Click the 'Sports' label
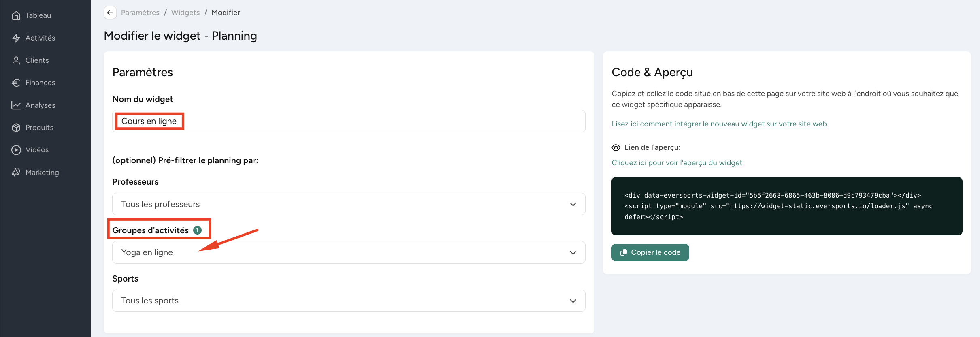The image size is (980, 337). coord(125,279)
